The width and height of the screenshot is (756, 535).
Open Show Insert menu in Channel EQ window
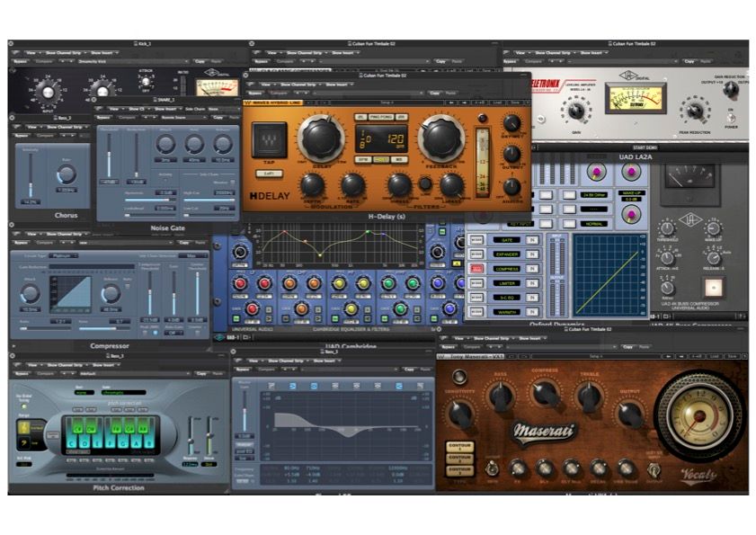coord(327,361)
